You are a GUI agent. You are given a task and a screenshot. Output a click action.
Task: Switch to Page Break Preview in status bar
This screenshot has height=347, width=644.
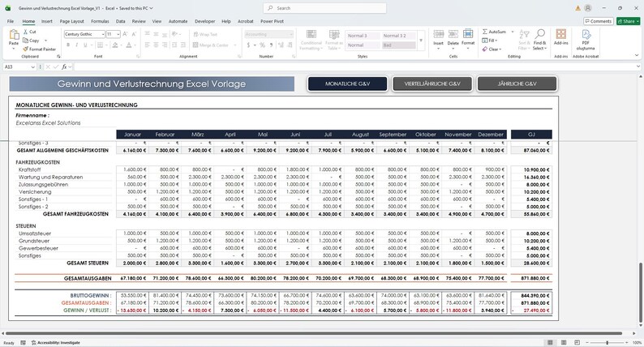(577, 342)
